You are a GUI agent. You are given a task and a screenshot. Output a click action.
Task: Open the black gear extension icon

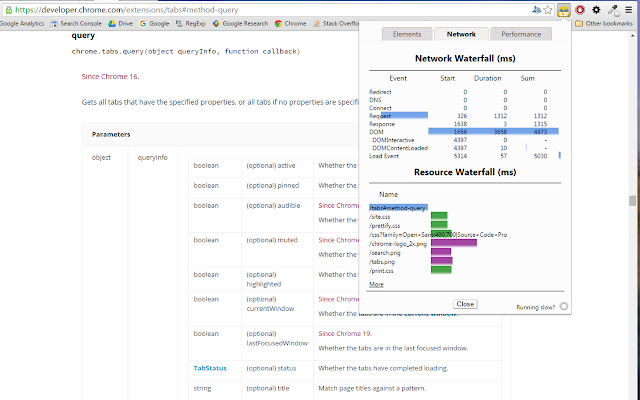click(x=596, y=9)
